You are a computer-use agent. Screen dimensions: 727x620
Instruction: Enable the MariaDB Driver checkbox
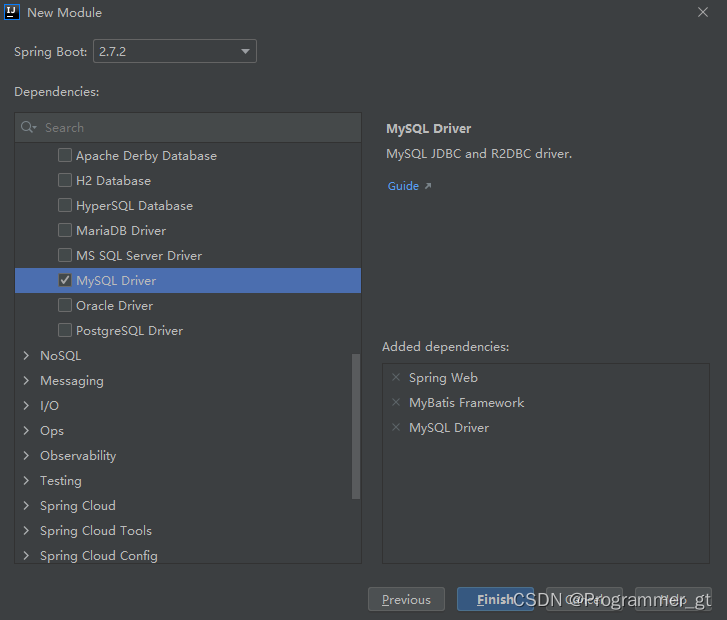65,230
